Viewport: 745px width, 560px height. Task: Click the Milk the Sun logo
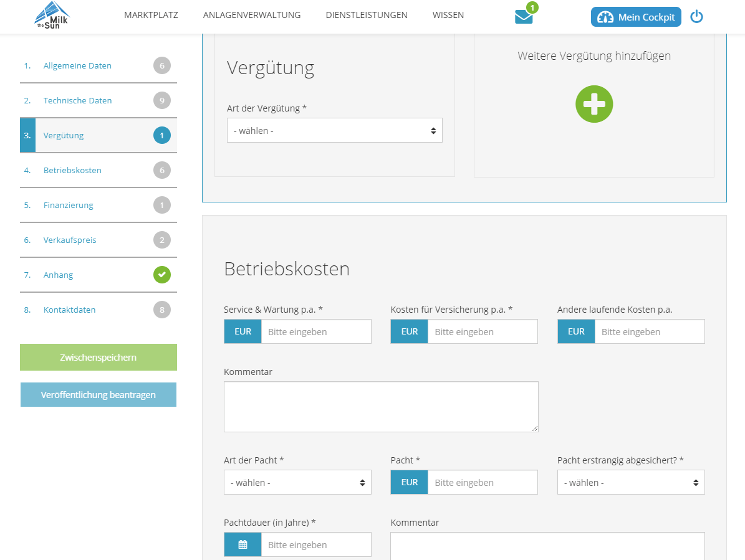click(51, 16)
